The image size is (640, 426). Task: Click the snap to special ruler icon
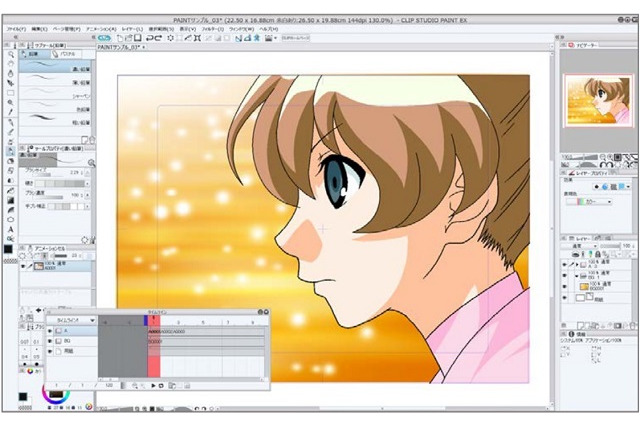click(x=247, y=38)
